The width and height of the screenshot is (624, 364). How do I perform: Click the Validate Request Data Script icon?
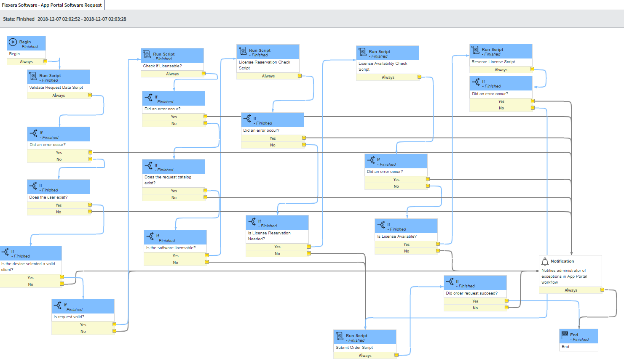[33, 76]
